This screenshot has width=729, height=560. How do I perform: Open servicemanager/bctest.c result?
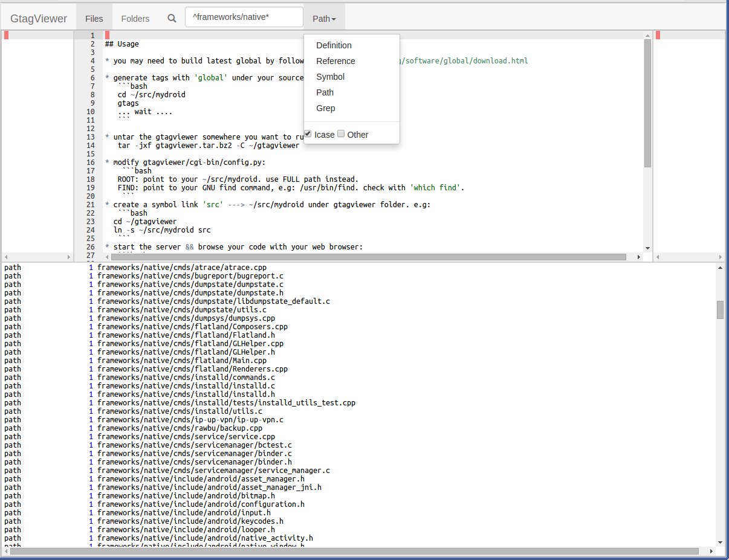(x=195, y=445)
